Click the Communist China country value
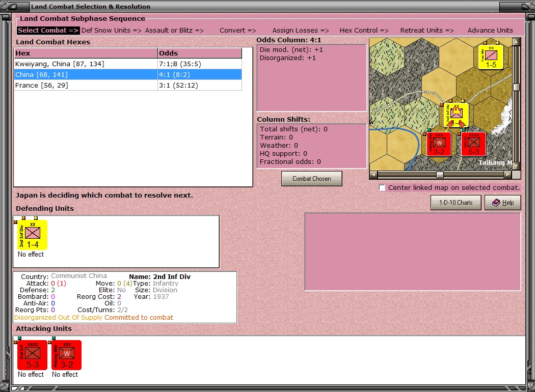The width and height of the screenshot is (535, 392). (79, 276)
